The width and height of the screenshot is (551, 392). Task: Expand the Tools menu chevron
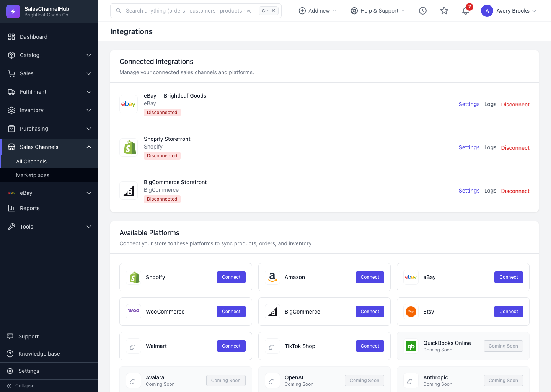89,227
